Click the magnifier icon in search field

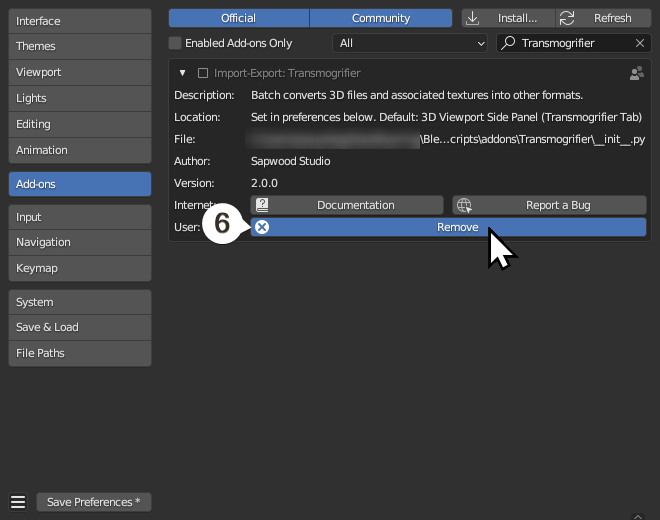tap(509, 43)
